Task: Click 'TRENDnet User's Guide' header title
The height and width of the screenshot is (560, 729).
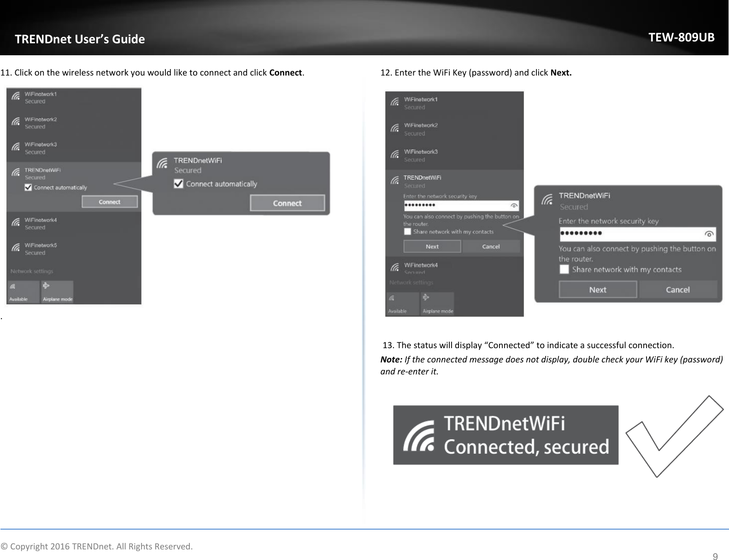Action: 80,39
